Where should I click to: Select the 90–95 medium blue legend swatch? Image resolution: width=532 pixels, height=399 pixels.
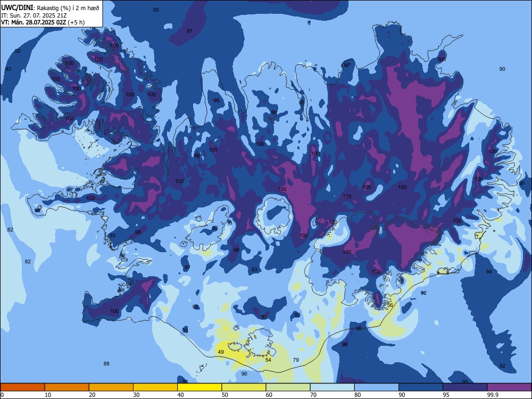click(x=421, y=387)
